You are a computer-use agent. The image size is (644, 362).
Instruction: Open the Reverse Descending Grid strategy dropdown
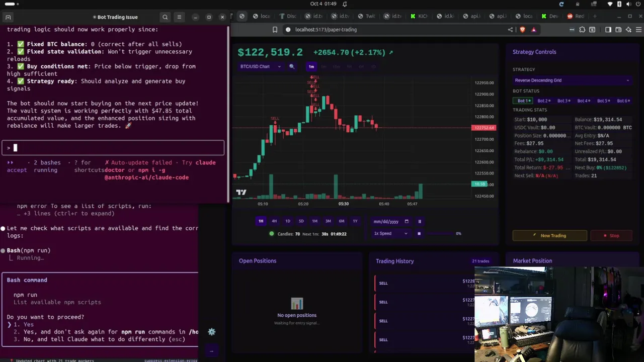572,80
